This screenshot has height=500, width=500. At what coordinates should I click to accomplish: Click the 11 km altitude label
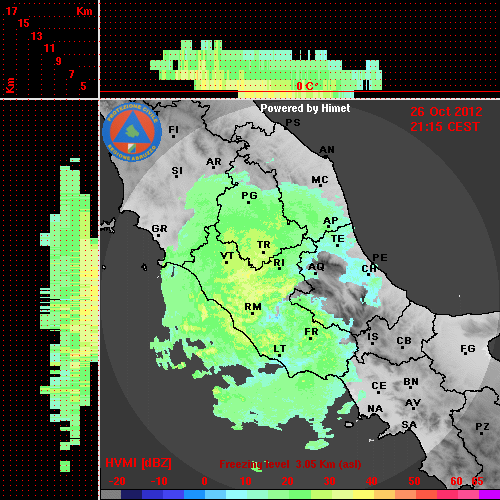tap(49, 48)
